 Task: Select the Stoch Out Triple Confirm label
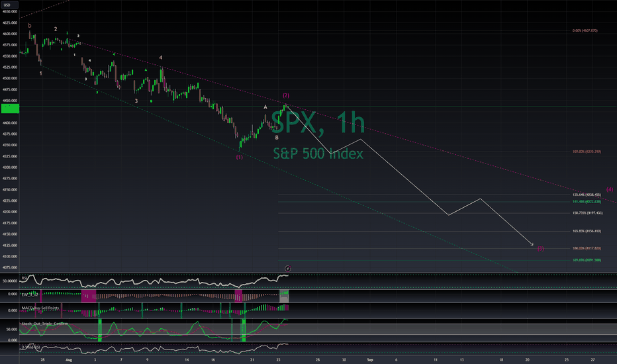44,324
